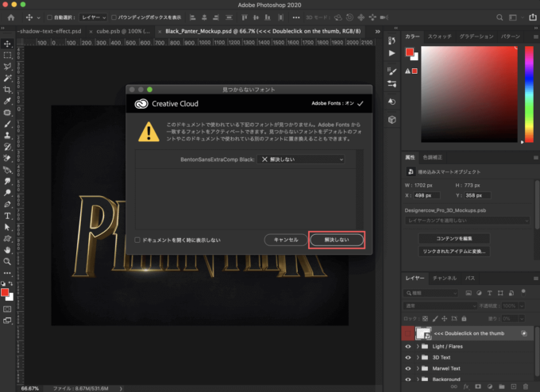Click Convert to Linked Item button
The height and width of the screenshot is (392, 540).
pyautogui.click(x=454, y=252)
